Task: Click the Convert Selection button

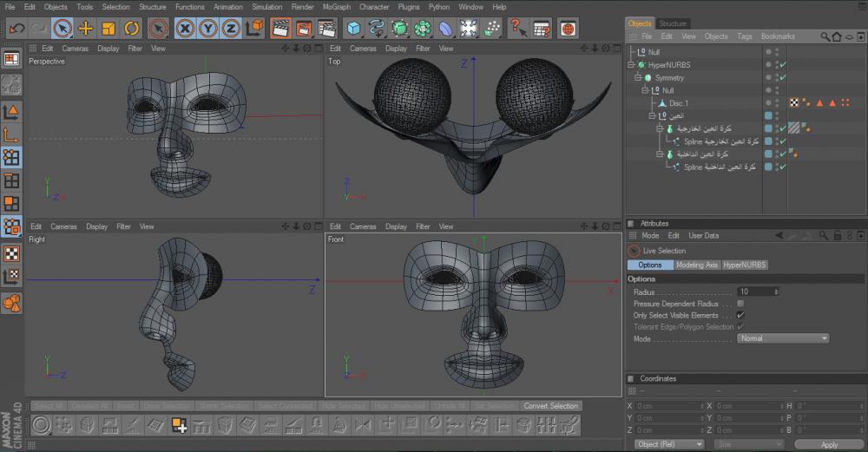Action: [x=550, y=406]
